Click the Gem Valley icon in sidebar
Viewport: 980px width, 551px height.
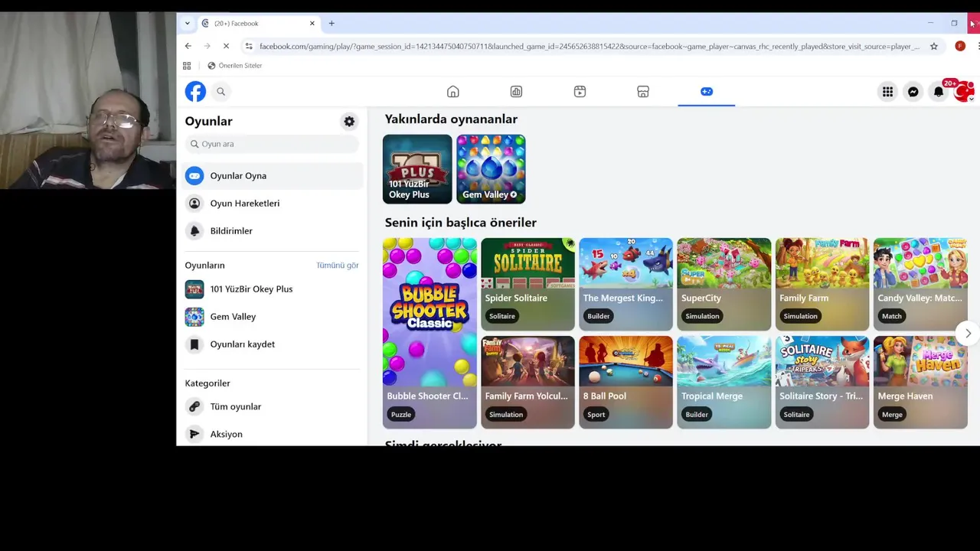tap(194, 317)
